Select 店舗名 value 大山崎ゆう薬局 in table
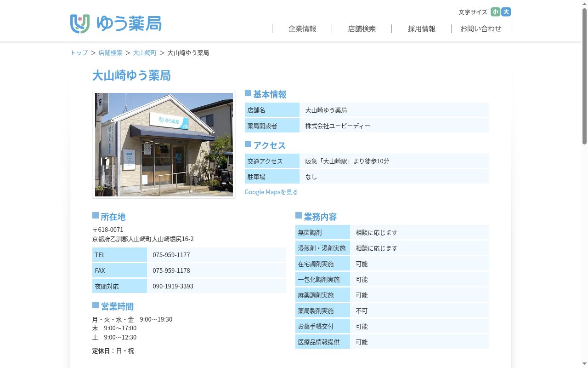588x368 pixels. point(326,110)
